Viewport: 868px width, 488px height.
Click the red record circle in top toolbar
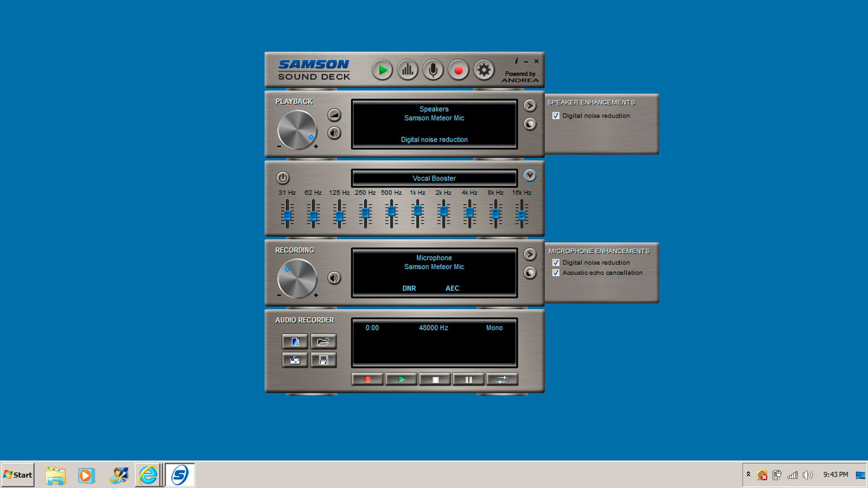tap(458, 70)
